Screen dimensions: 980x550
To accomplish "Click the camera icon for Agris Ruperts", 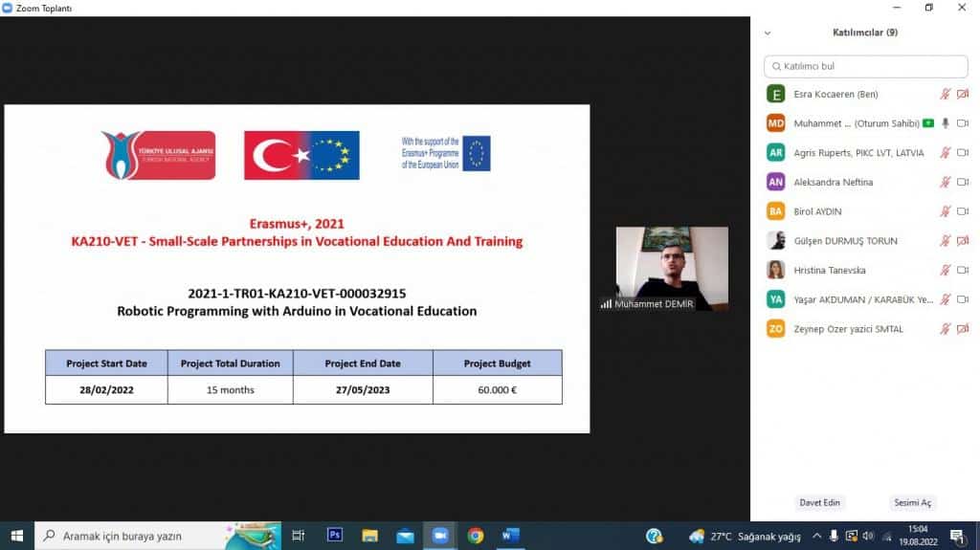I will point(962,153).
